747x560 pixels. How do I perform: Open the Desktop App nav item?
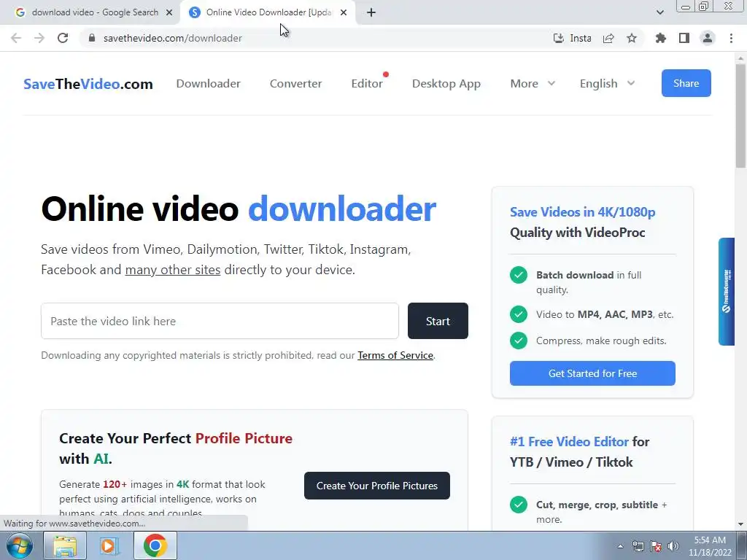(x=446, y=83)
